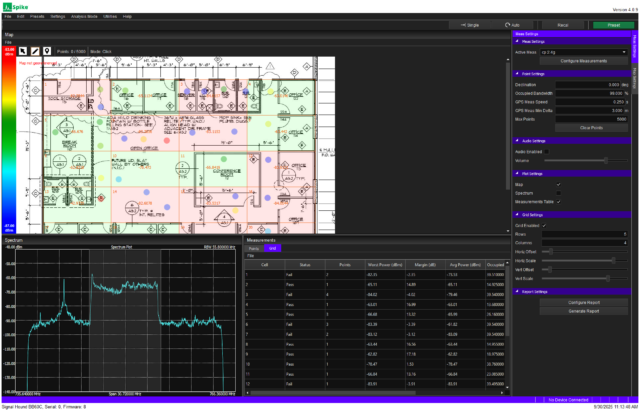Screen dimensions: 640x410
Task: Click Configure Measurements button
Action: 584,61
